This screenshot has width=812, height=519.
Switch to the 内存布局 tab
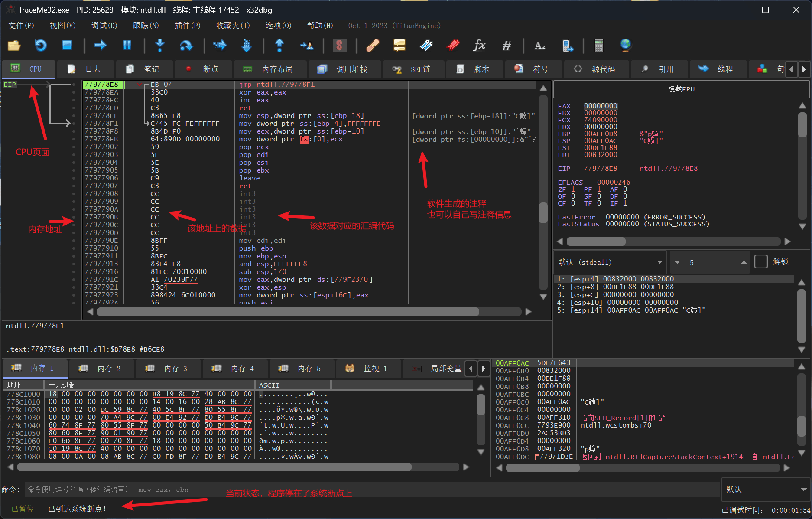click(x=270, y=69)
